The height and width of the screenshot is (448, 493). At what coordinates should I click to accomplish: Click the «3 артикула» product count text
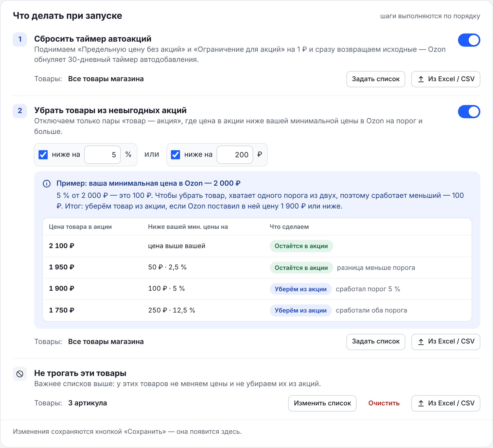coord(87,403)
